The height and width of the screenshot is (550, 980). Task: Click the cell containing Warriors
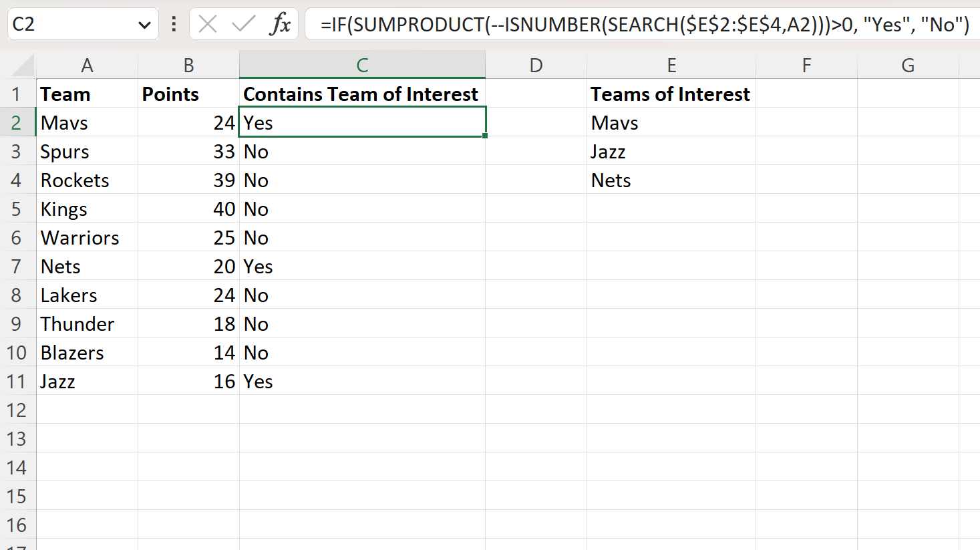pos(88,237)
